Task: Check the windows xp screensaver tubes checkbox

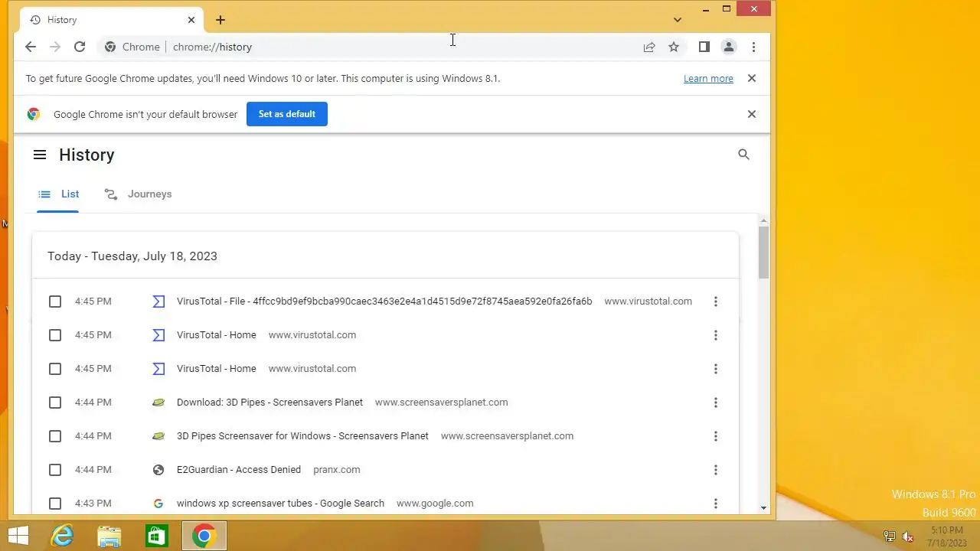Action: coord(55,504)
